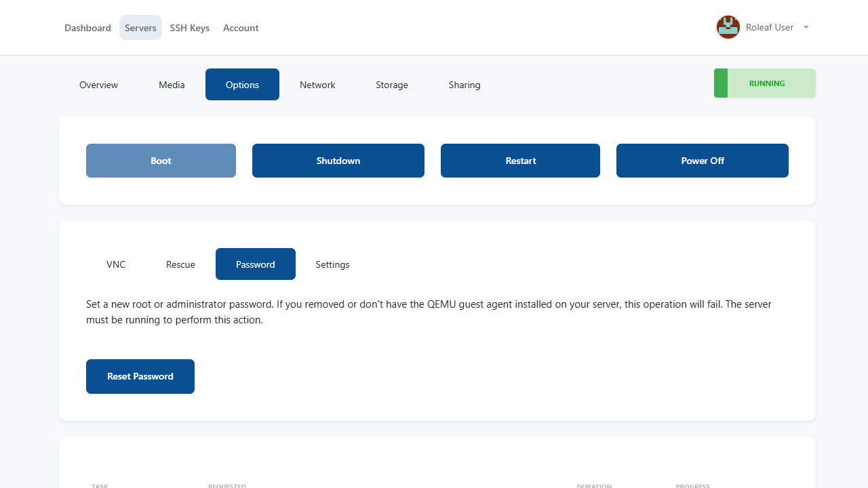Switch to the Network tab
The height and width of the screenshot is (488, 868).
point(317,85)
